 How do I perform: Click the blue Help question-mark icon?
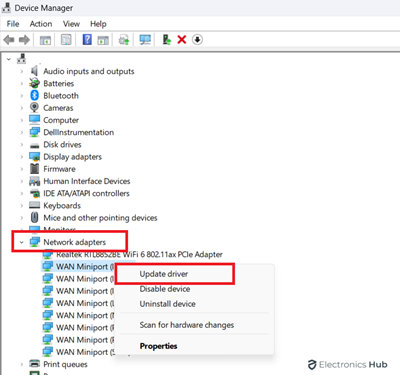(x=87, y=40)
